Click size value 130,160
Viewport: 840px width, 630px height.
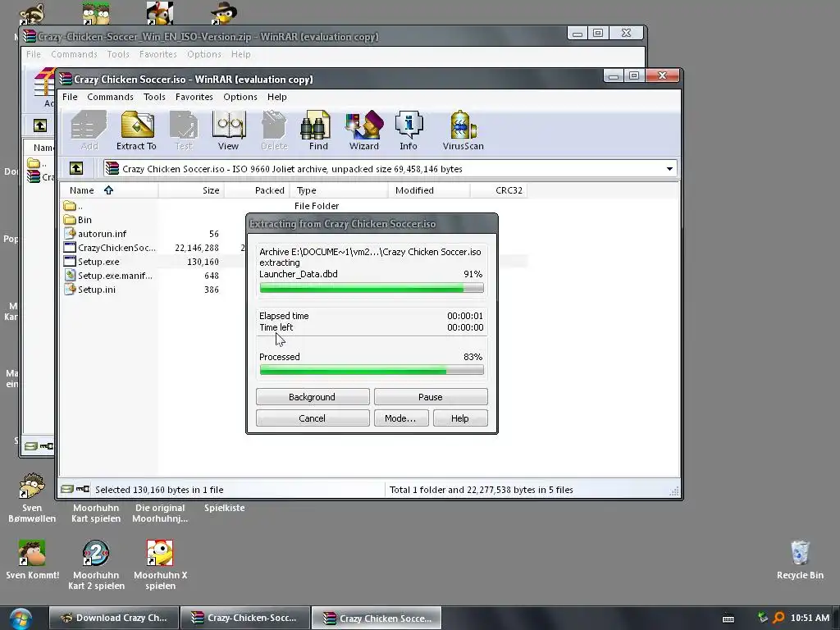click(203, 262)
